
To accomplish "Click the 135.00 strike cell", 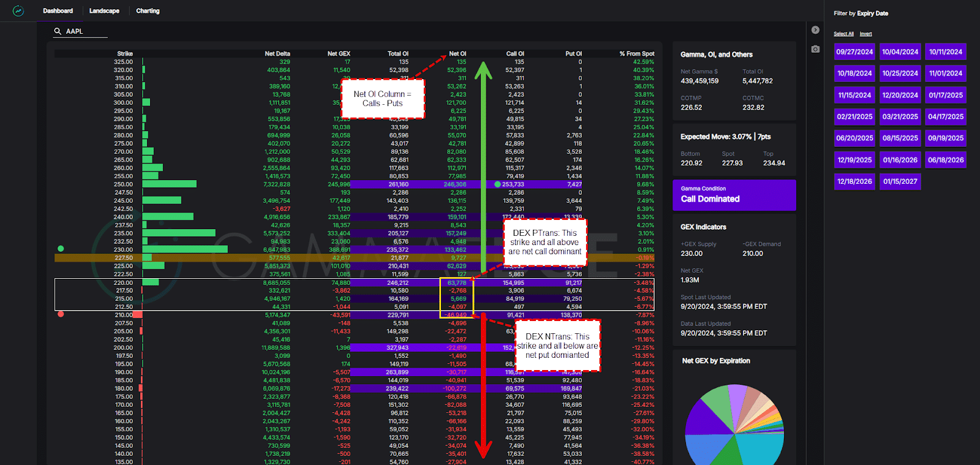I will pyautogui.click(x=123, y=462).
